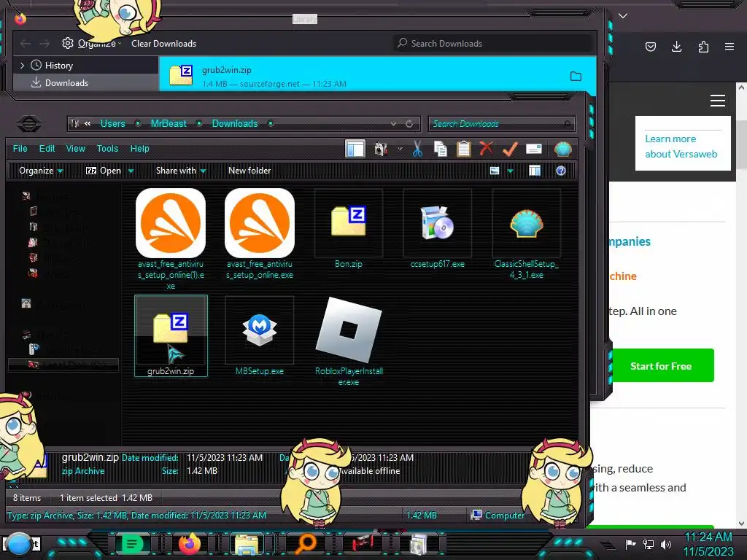The image size is (747, 560).
Task: Open the Start orb button
Action: coord(20,544)
